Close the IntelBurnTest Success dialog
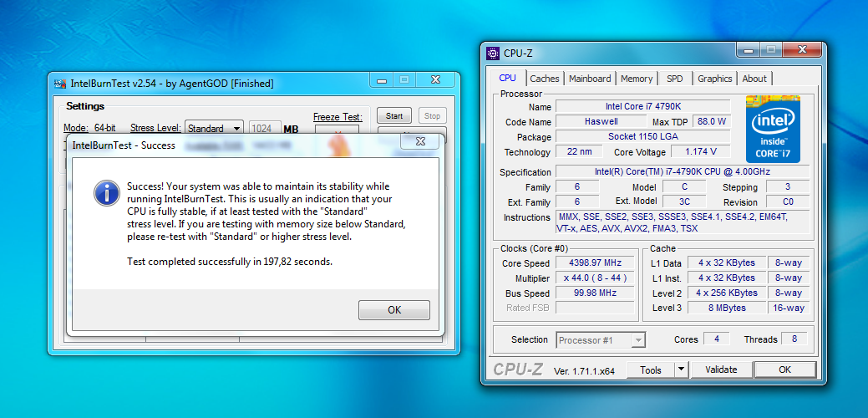Image resolution: width=868 pixels, height=418 pixels. 419,141
